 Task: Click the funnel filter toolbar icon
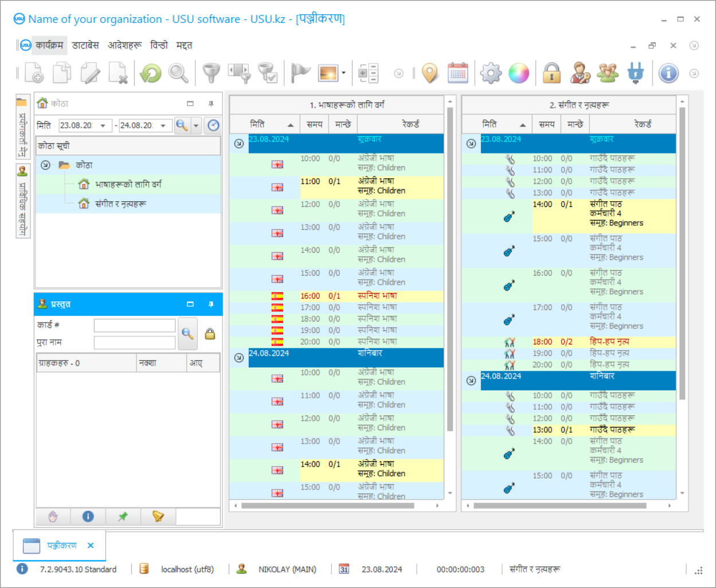coord(212,73)
